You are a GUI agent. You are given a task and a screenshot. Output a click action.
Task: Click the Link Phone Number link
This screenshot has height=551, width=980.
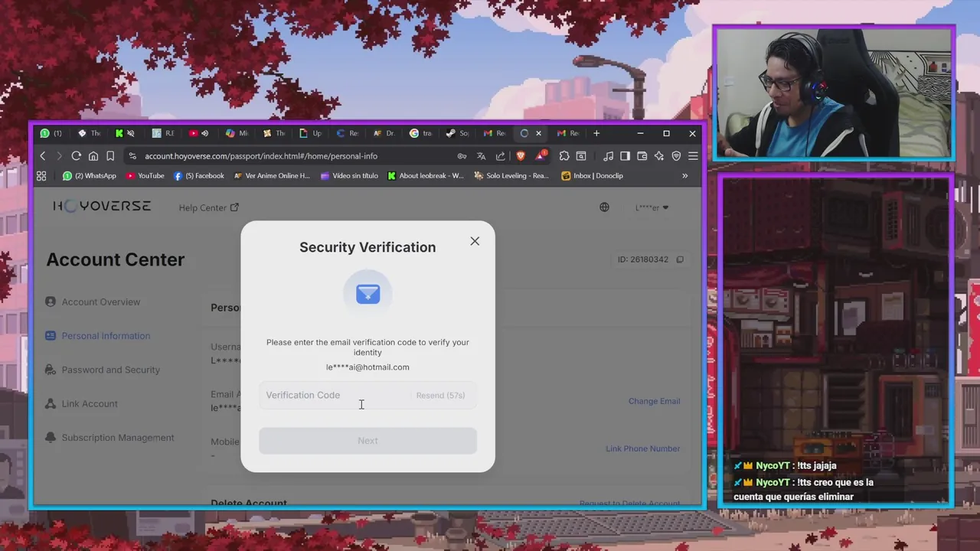click(x=642, y=448)
